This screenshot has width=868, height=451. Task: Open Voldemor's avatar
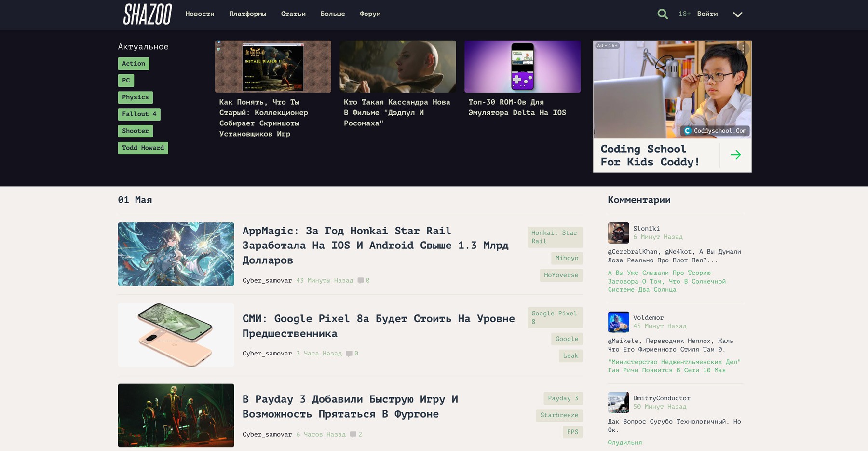click(x=618, y=322)
